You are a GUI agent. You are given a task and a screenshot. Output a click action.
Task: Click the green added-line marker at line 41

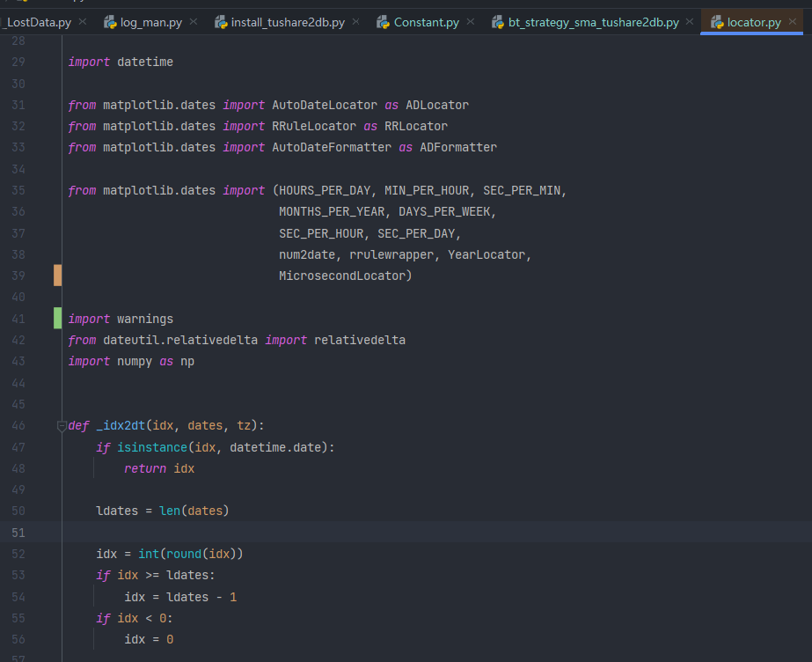[57, 319]
